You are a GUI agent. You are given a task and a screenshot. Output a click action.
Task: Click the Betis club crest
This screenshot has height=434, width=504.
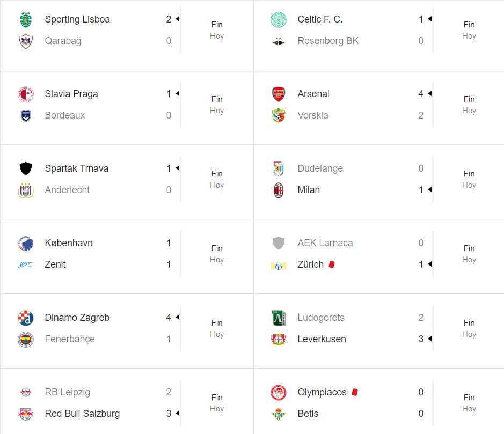279,414
